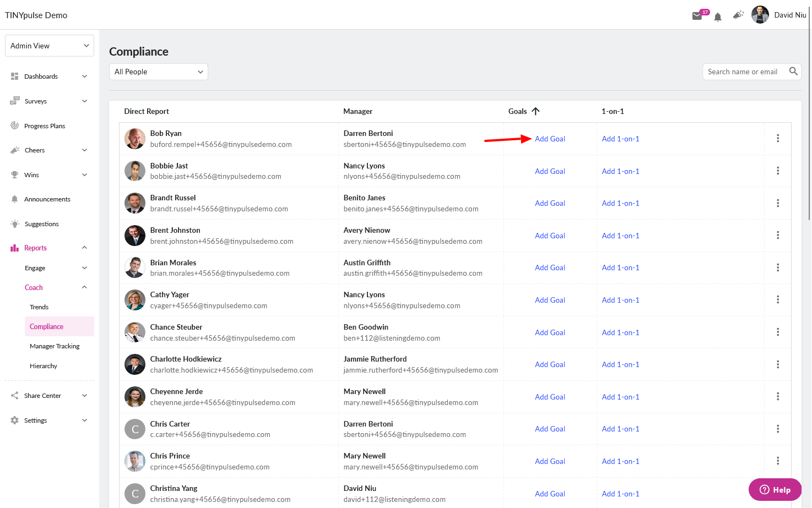Open the Hierarchy page
The height and width of the screenshot is (508, 812).
(44, 366)
